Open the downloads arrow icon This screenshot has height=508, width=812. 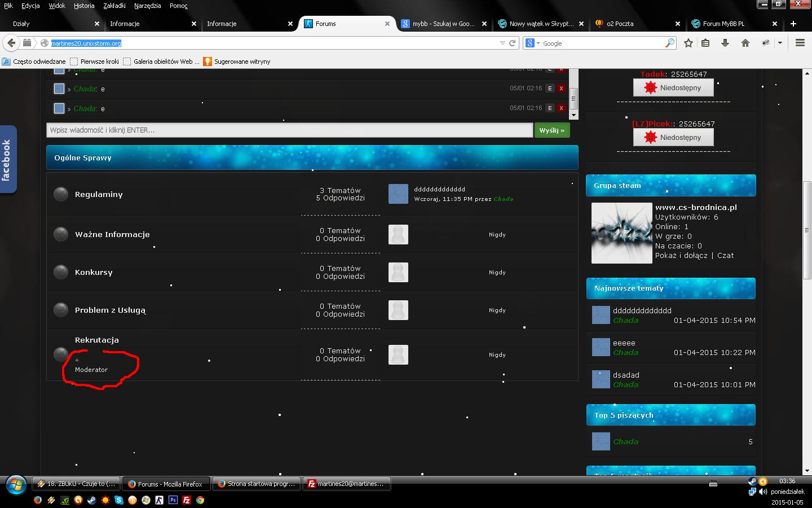(725, 43)
